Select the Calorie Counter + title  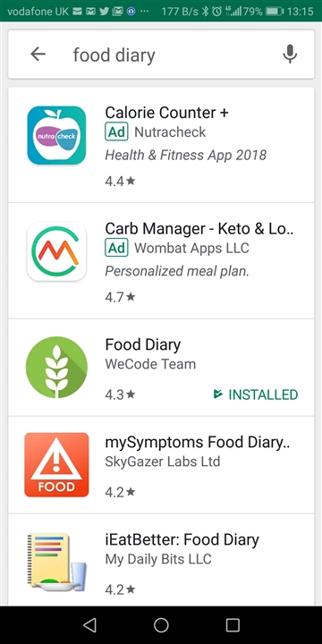[x=166, y=113]
